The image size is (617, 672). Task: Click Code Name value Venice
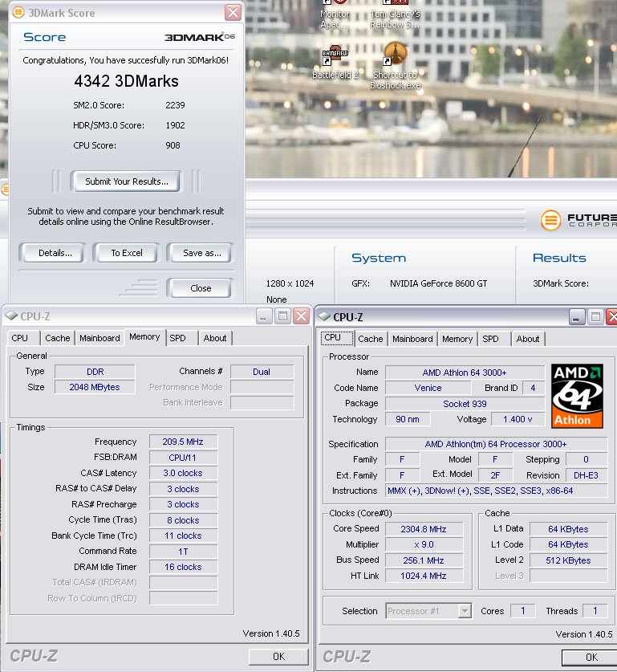coord(428,388)
